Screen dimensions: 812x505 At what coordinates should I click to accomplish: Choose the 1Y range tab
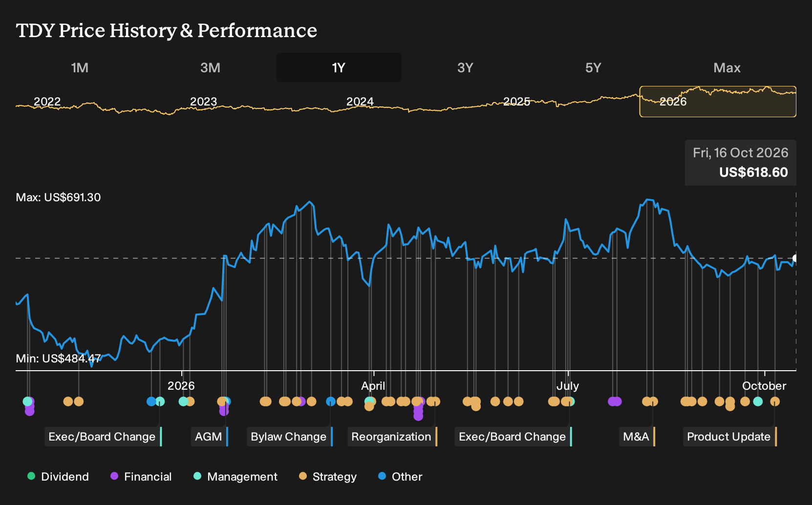[339, 67]
